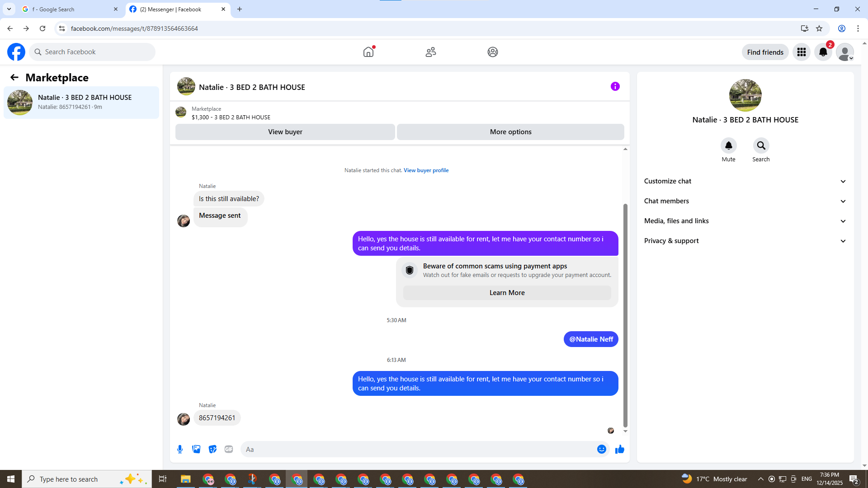Open the Facebook menu grid icon
Image resolution: width=868 pixels, height=488 pixels.
[x=802, y=52]
